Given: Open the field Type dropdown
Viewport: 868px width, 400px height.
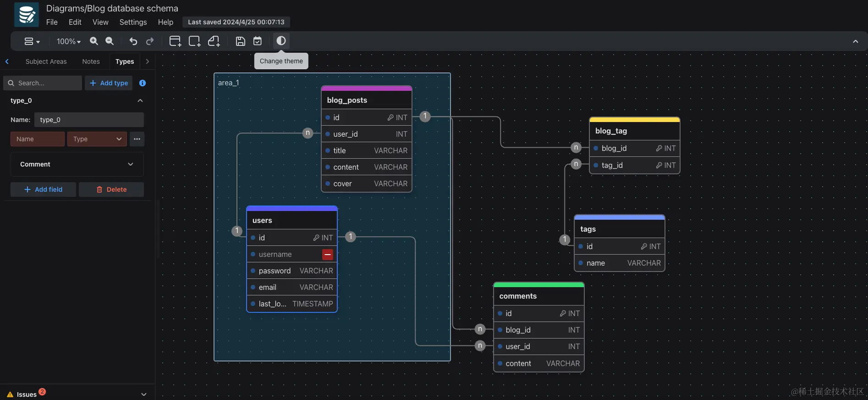Looking at the screenshot, I should [97, 139].
